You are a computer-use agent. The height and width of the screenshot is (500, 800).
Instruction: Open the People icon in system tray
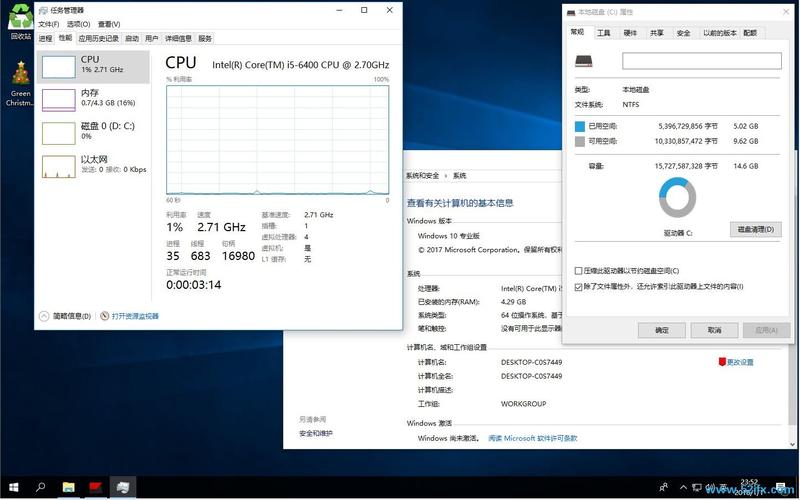pos(664,488)
